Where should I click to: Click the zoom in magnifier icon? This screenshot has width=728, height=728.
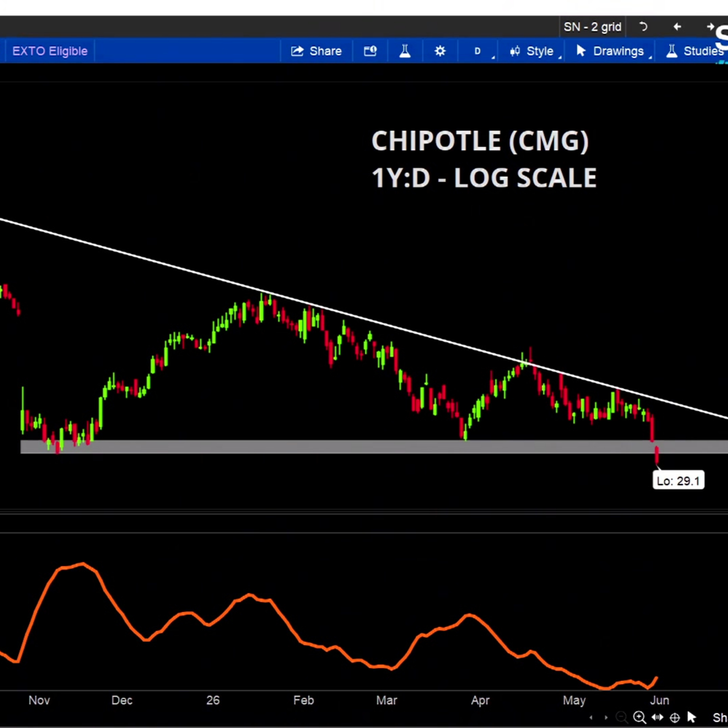coord(639,717)
